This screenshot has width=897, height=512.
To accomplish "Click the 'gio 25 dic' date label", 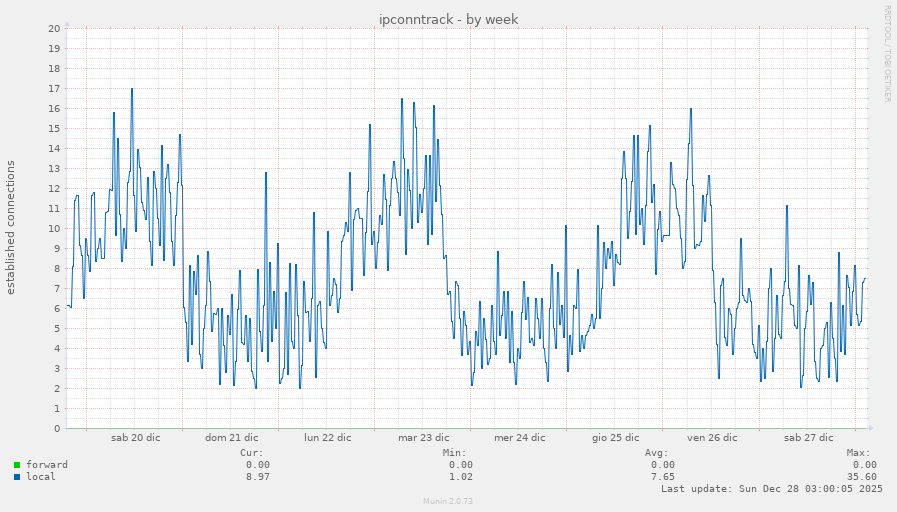I will [x=615, y=438].
